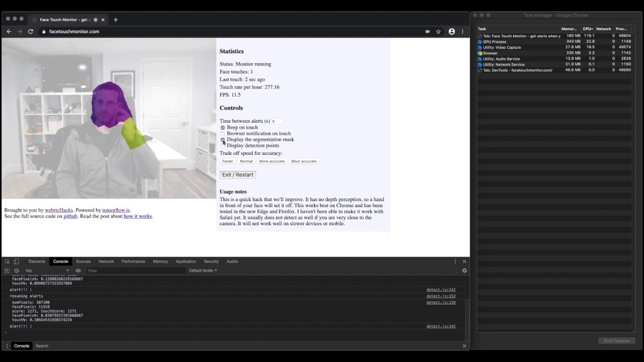Open the Chrome three-dot menu
644x362 pixels.
click(463, 32)
